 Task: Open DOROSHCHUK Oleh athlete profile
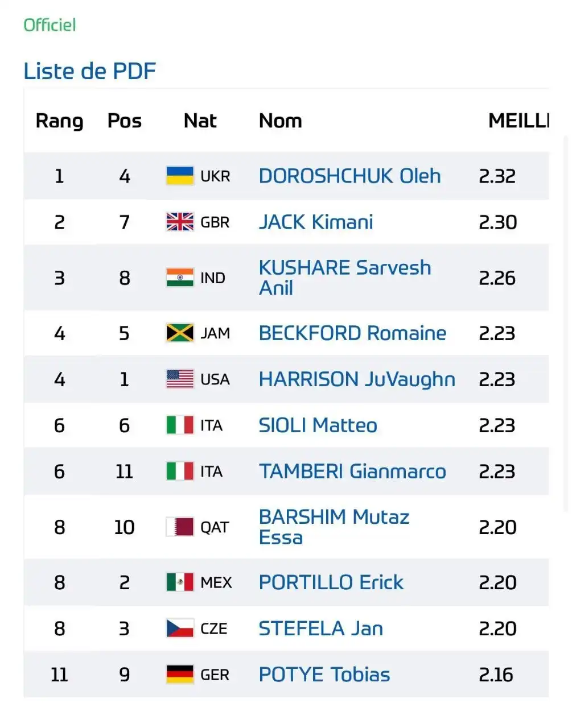349,176
